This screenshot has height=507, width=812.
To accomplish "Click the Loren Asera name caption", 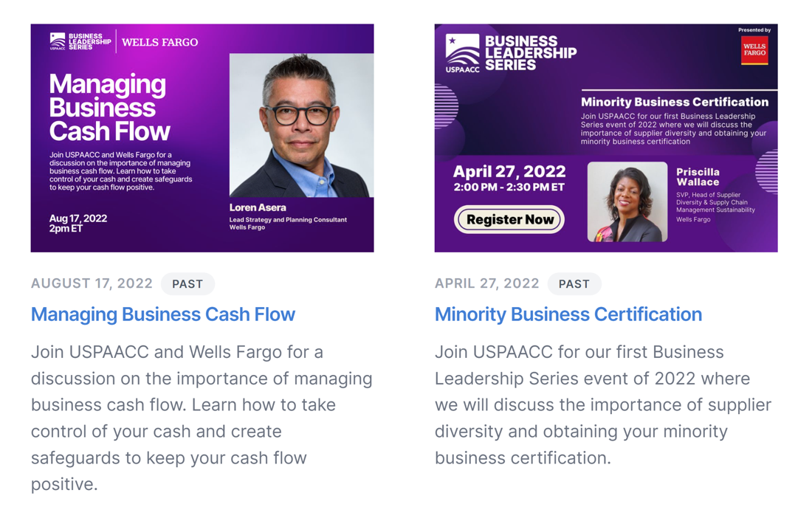I will tap(258, 207).
